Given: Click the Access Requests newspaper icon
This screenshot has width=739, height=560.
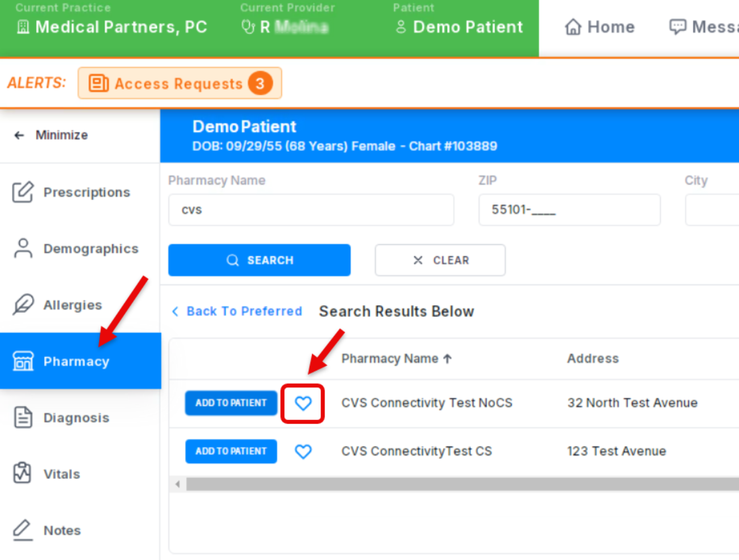Looking at the screenshot, I should pyautogui.click(x=98, y=84).
